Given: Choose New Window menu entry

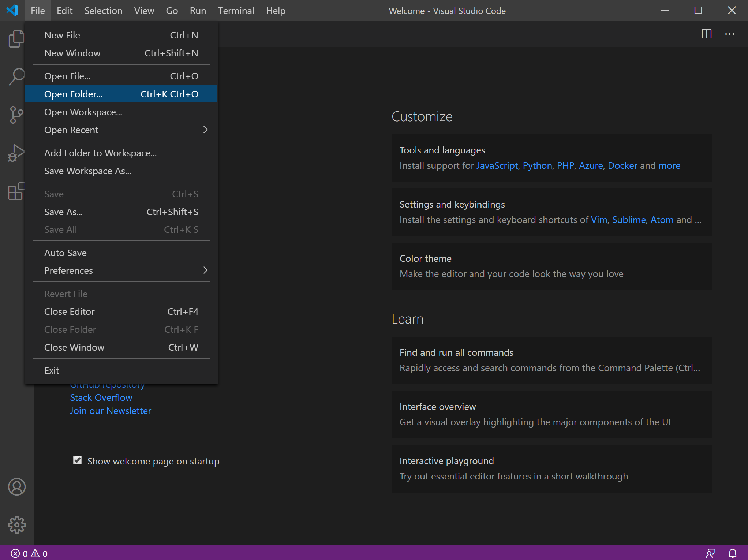Looking at the screenshot, I should pyautogui.click(x=121, y=53).
